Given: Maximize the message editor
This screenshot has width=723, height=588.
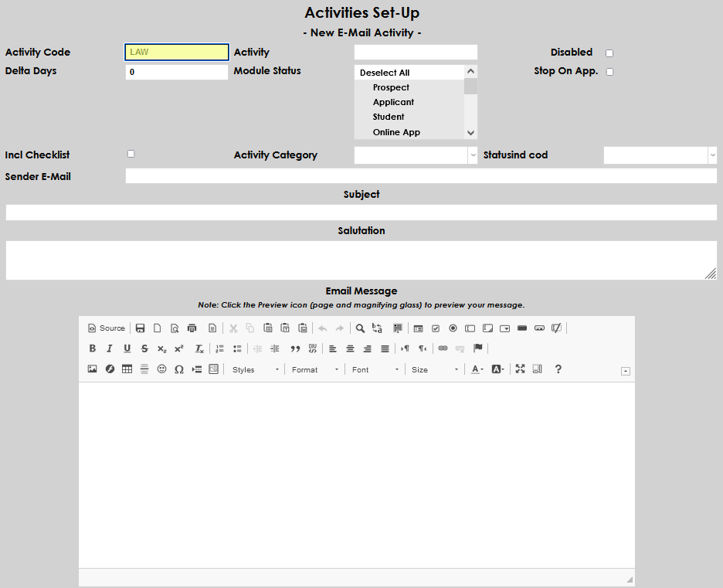Looking at the screenshot, I should click(x=520, y=369).
